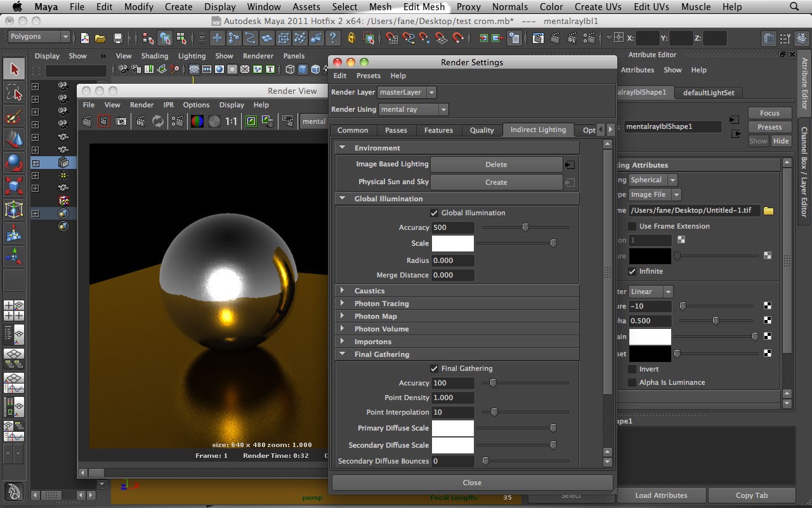The image size is (812, 508).
Task: Switch to the four-pane view layout
Action: (14, 311)
